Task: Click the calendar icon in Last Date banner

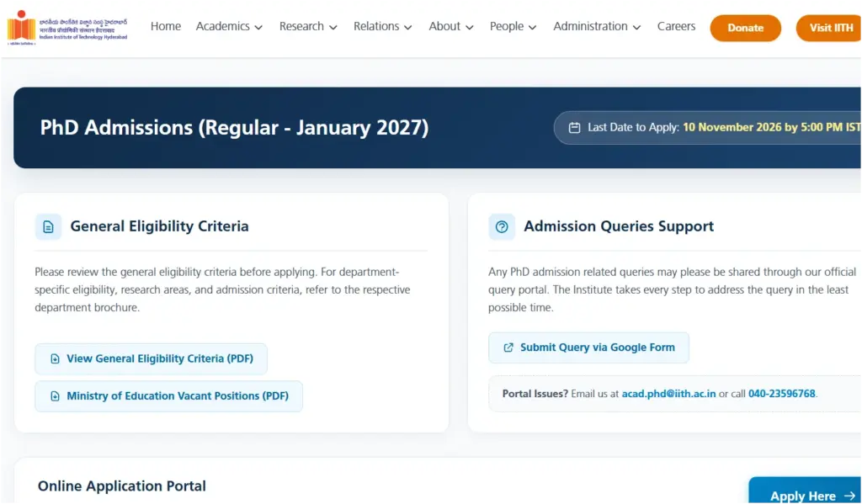Action: tap(574, 128)
